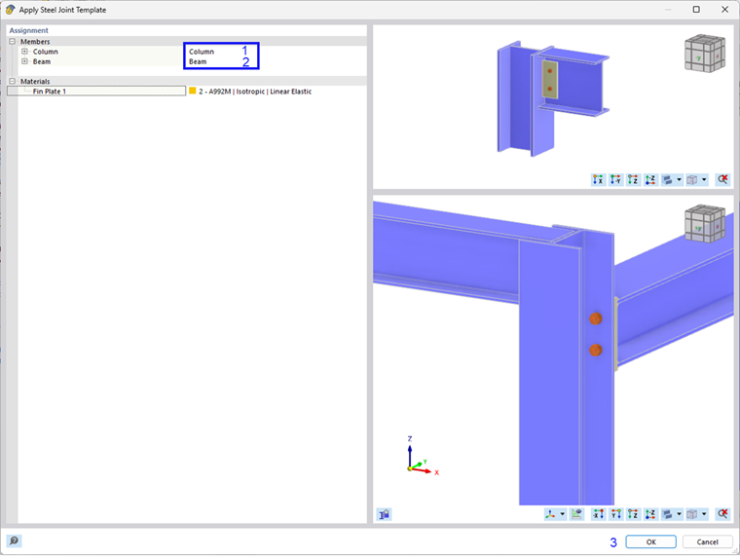Set -X axis view in lower toolbar
Viewport: 740px width, 560px height.
pyautogui.click(x=598, y=514)
